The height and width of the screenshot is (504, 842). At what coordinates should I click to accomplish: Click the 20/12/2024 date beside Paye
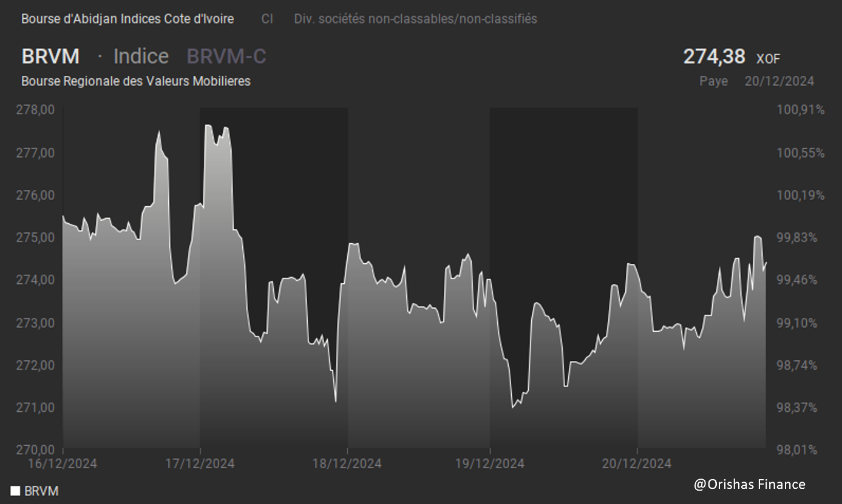[x=779, y=81]
